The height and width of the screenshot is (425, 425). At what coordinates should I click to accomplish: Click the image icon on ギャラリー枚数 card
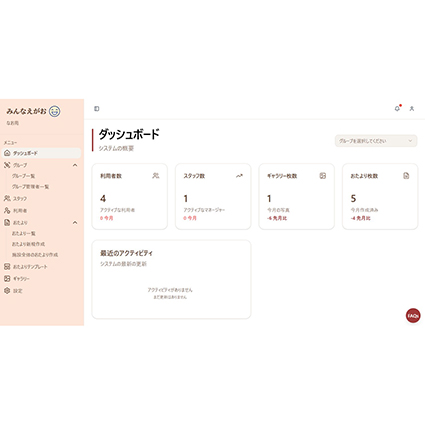[x=323, y=176]
